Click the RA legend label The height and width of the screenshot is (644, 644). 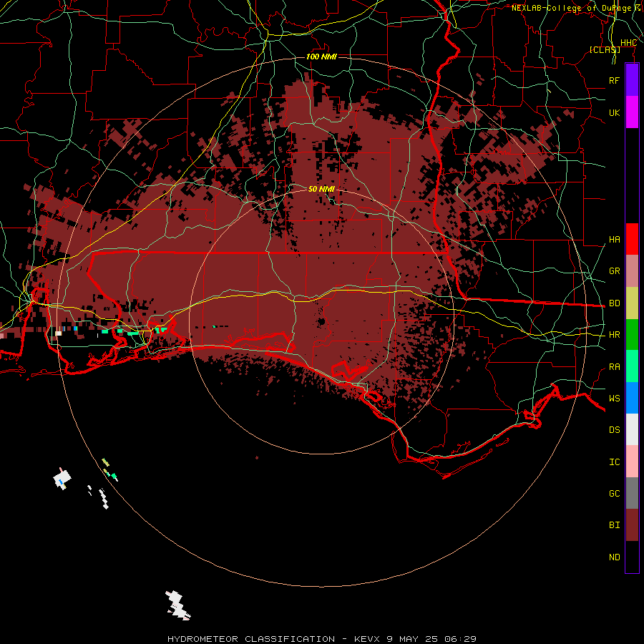click(614, 367)
